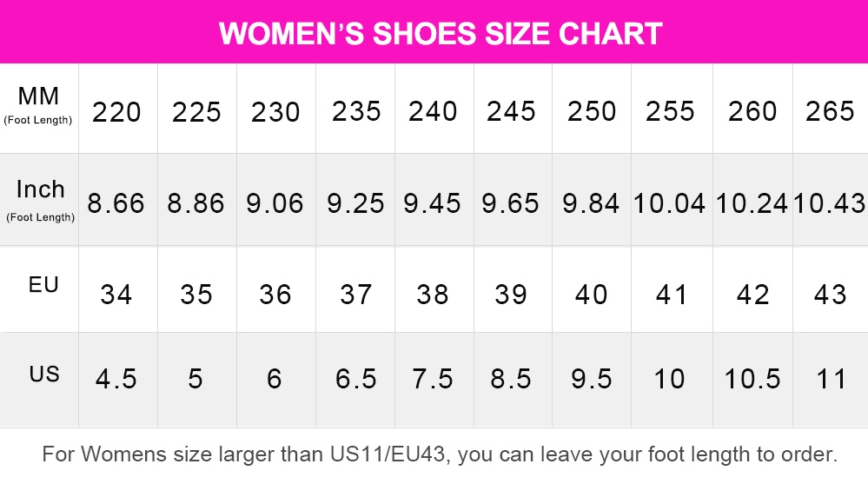Click the 8.66 inch cell
The height and width of the screenshot is (484, 868).
tap(116, 203)
